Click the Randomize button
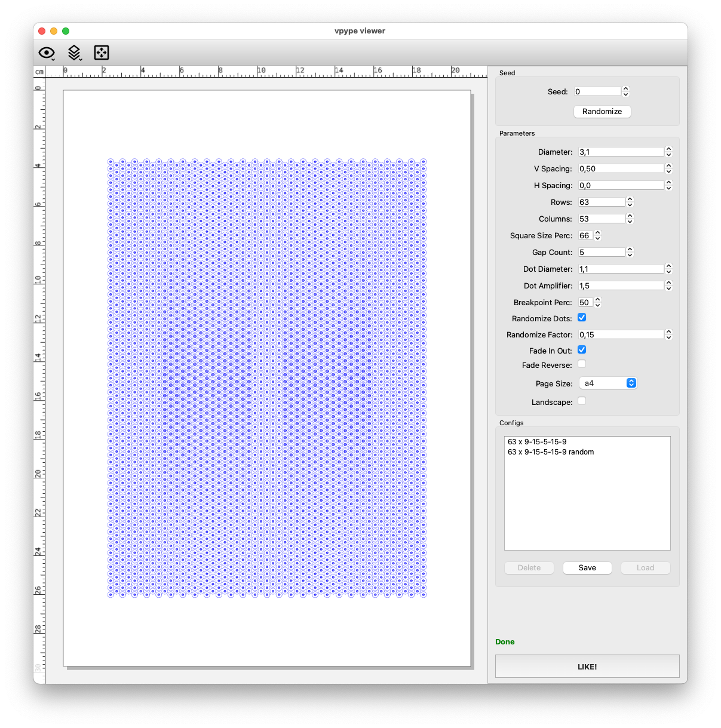Viewport: 721px width, 728px height. (x=602, y=112)
